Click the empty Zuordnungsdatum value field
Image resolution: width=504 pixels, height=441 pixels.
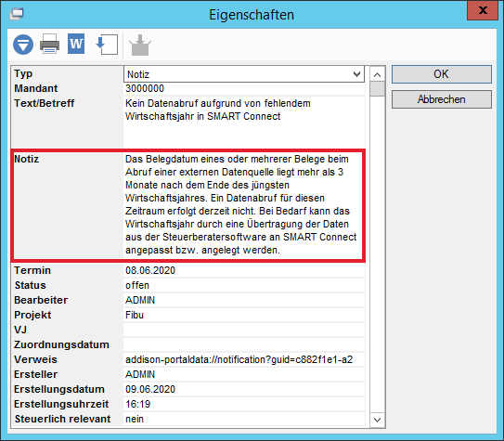tap(244, 344)
